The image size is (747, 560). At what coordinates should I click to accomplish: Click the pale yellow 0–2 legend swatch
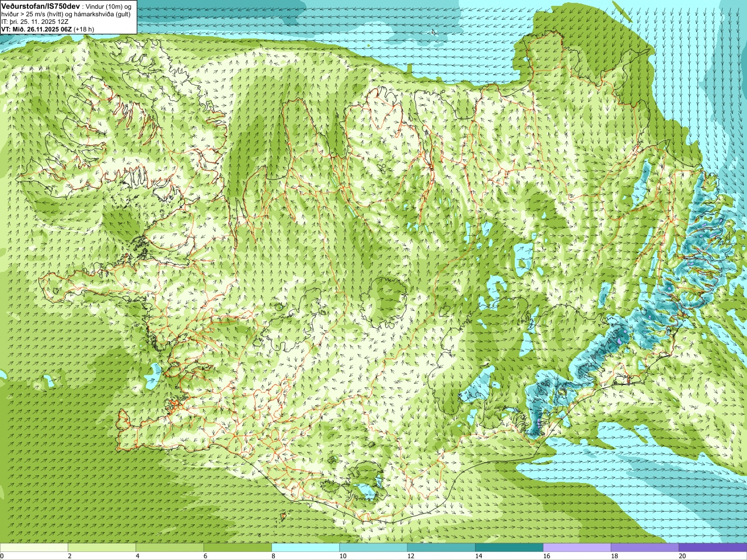pyautogui.click(x=34, y=548)
